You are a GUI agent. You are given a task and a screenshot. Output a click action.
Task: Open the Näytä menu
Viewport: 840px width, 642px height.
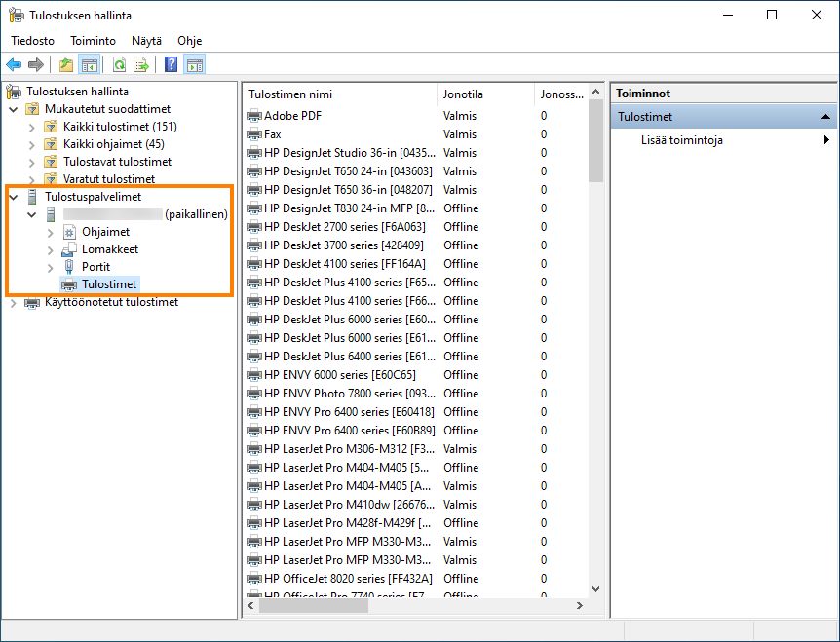click(147, 41)
